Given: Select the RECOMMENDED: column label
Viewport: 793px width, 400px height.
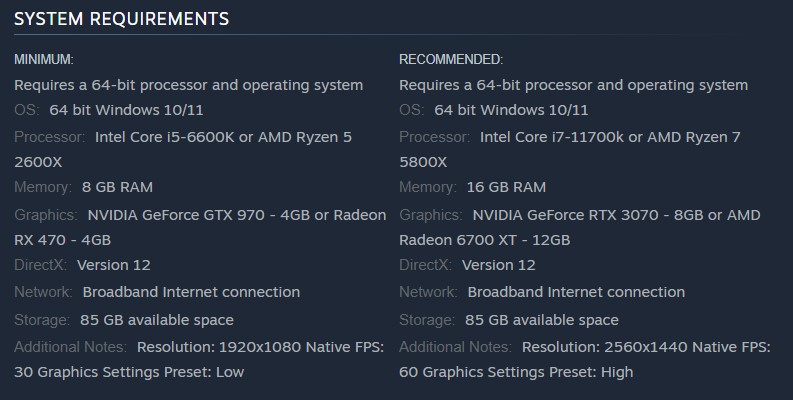Looking at the screenshot, I should point(451,60).
